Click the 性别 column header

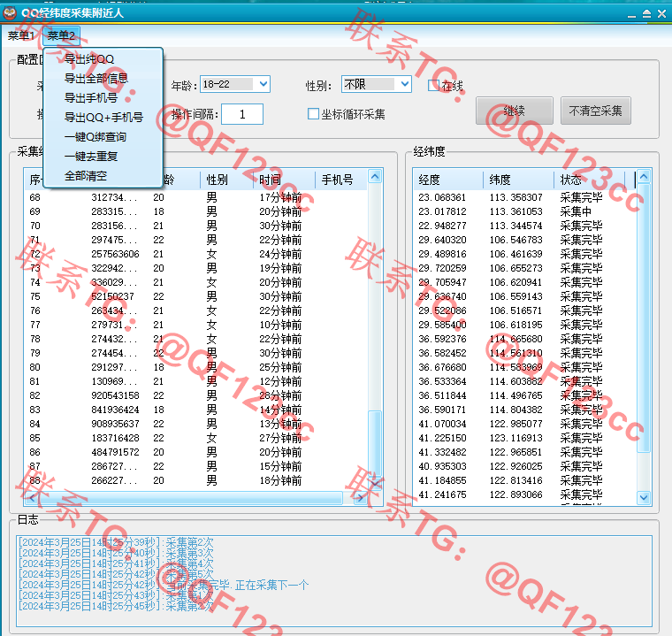click(x=226, y=180)
